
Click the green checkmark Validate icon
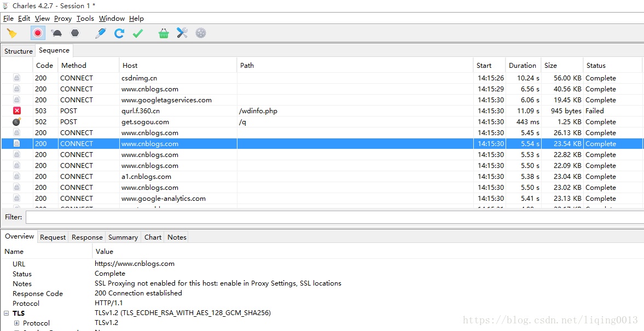pos(138,33)
